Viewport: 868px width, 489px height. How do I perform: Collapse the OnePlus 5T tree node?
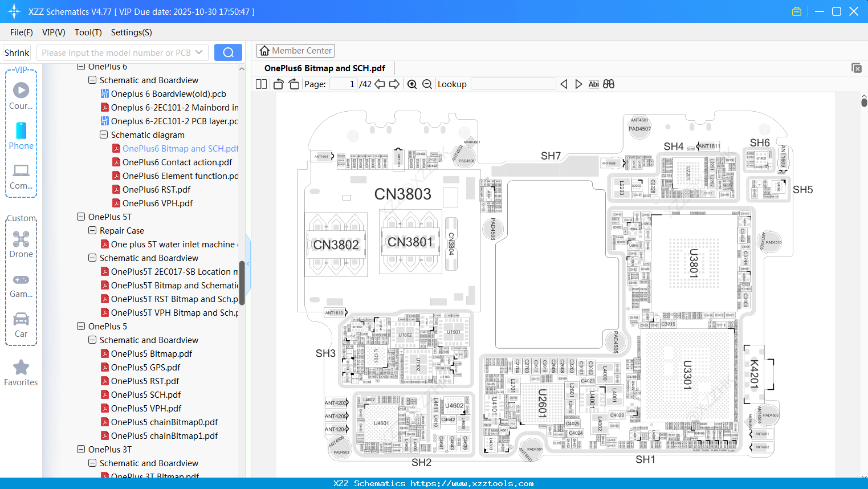81,217
